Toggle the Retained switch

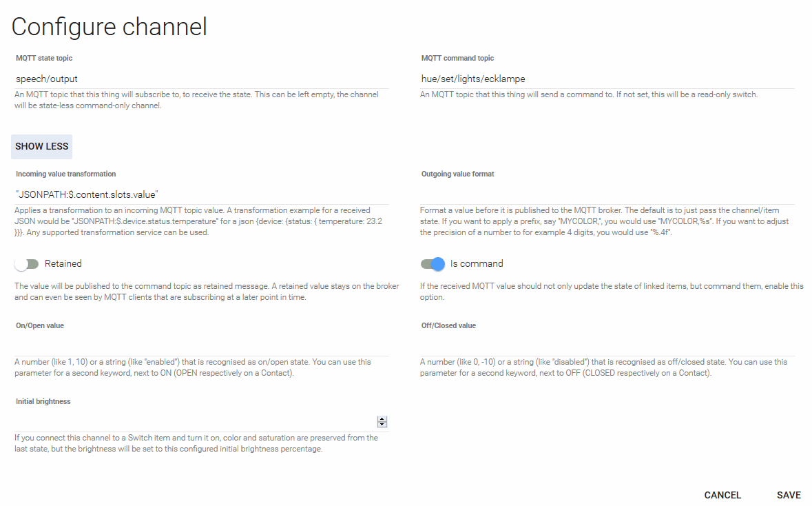coord(27,264)
